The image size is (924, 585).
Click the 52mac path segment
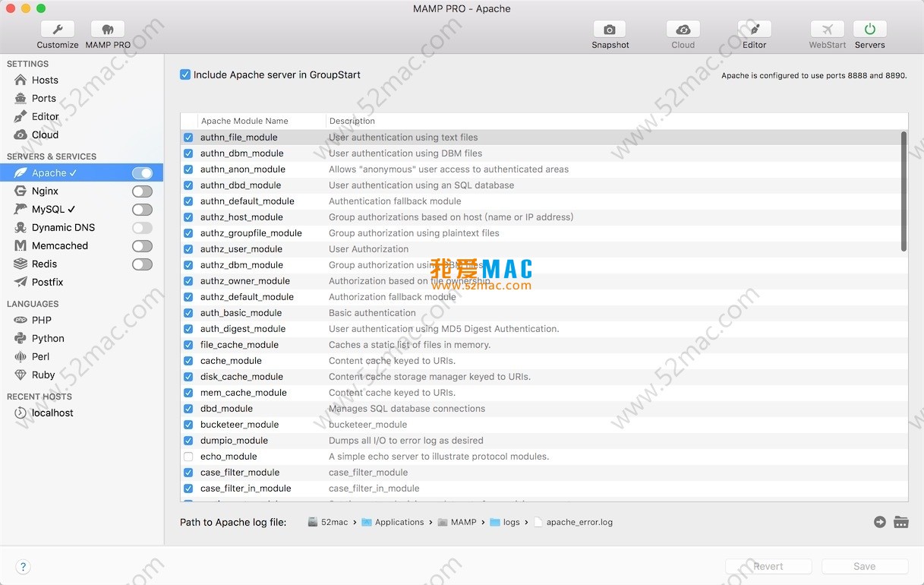pyautogui.click(x=327, y=522)
